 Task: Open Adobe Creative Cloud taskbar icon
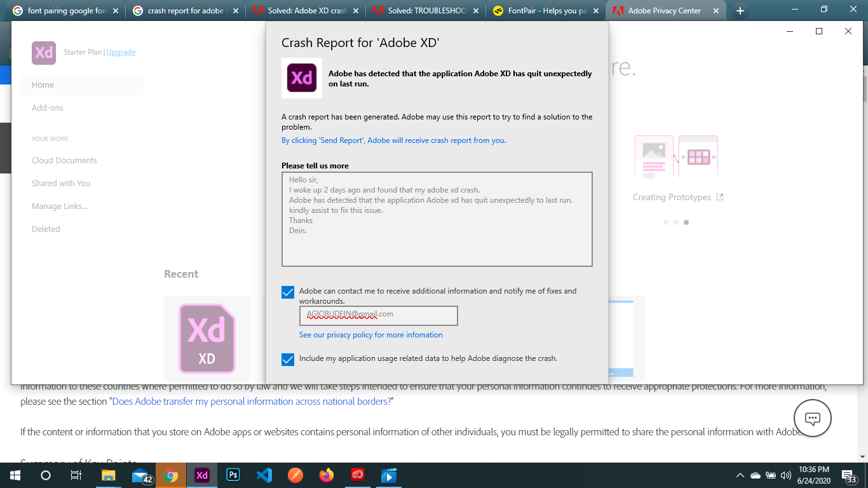pos(358,475)
